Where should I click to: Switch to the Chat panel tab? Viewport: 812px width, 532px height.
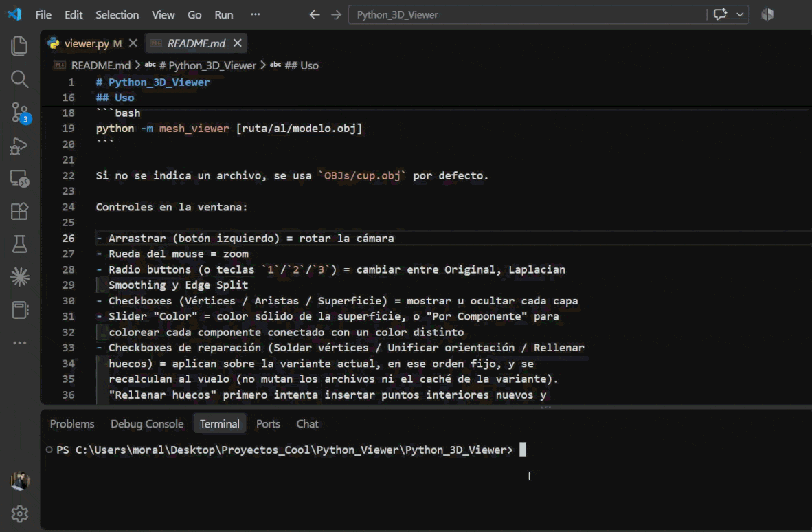click(x=307, y=423)
